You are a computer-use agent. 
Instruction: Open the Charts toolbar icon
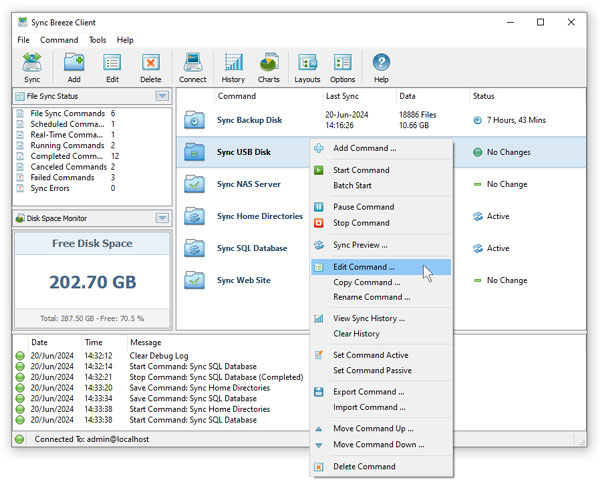(x=269, y=68)
